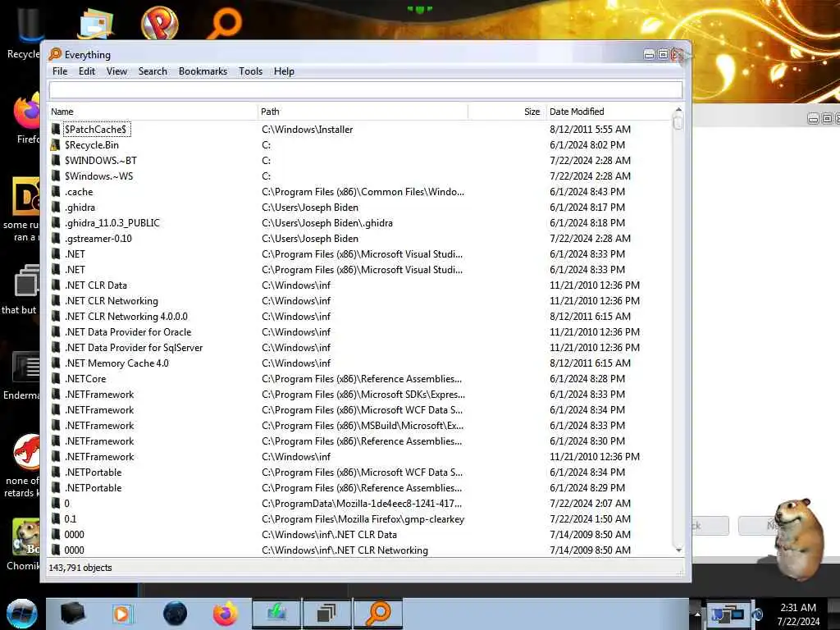Select .NET Memory Cache 4.0 entry
The width and height of the screenshot is (840, 630).
pyautogui.click(x=116, y=363)
